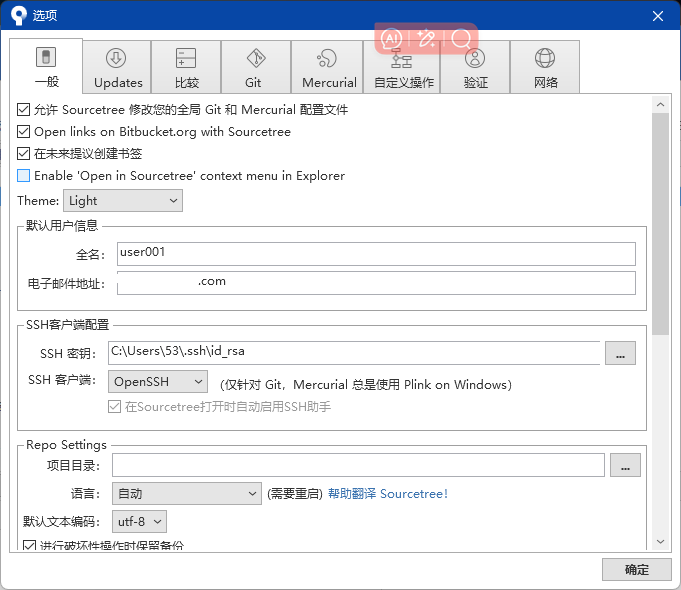
Task: Open the default text encoding utf-8 dropdown
Action: point(139,521)
